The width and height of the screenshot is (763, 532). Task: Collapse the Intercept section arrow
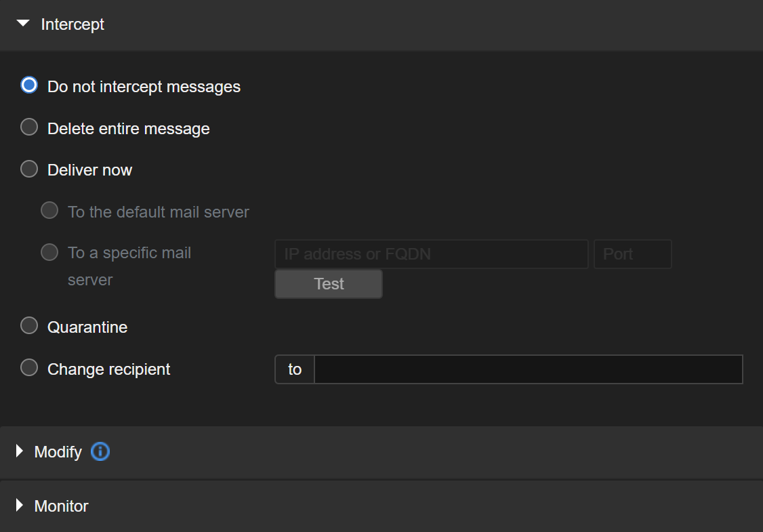point(23,24)
